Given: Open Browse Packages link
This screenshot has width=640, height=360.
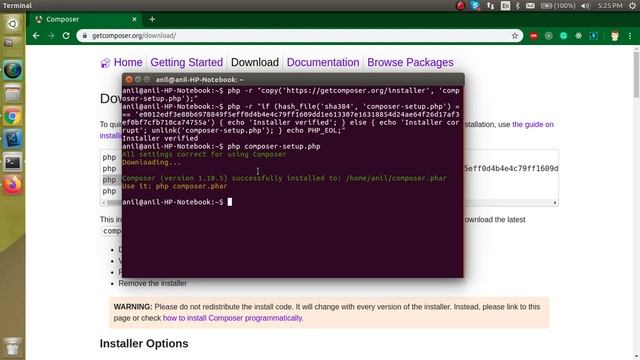Looking at the screenshot, I should (410, 62).
